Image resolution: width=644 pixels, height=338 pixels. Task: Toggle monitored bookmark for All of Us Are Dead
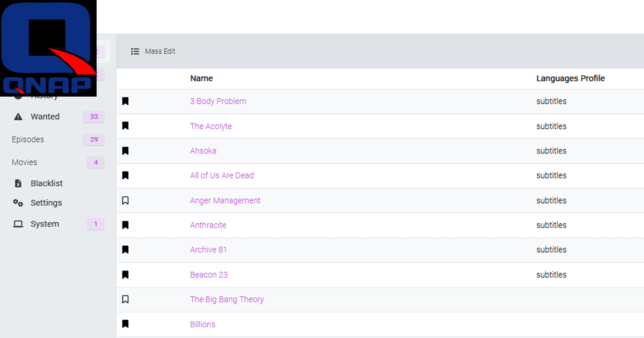[x=126, y=175]
